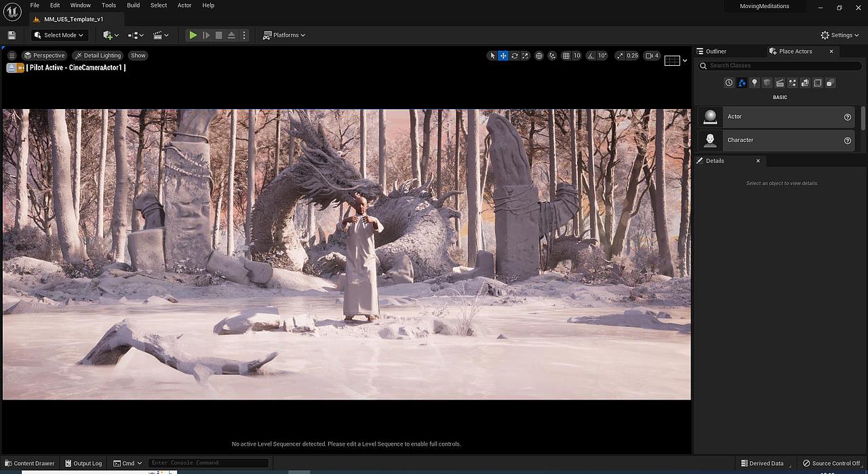Open the quick add content dropdown
This screenshot has height=474, width=868.
tap(111, 35)
